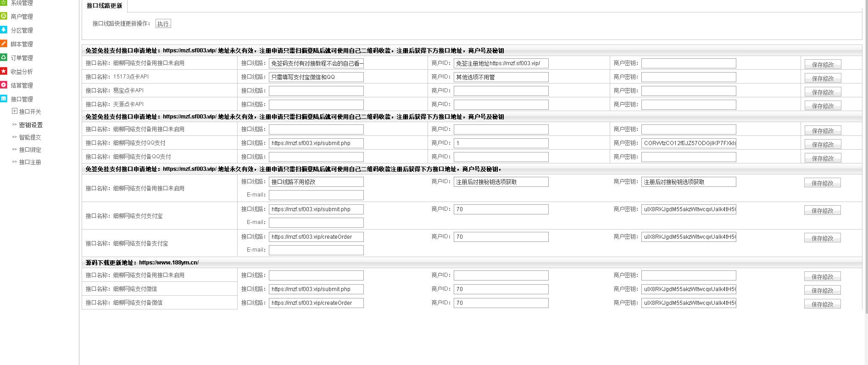The width and height of the screenshot is (868, 365).
Task: Click the 商户ID field containing 其他选项不用管
Action: click(501, 77)
